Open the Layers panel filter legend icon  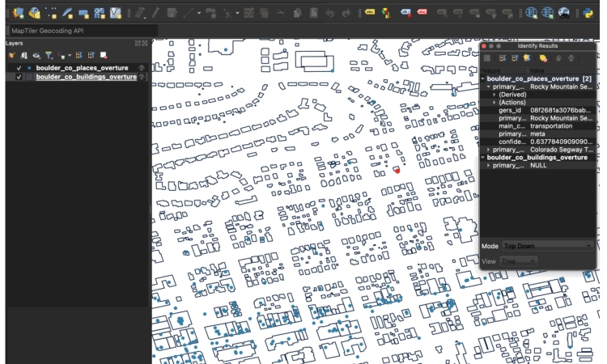[x=48, y=55]
